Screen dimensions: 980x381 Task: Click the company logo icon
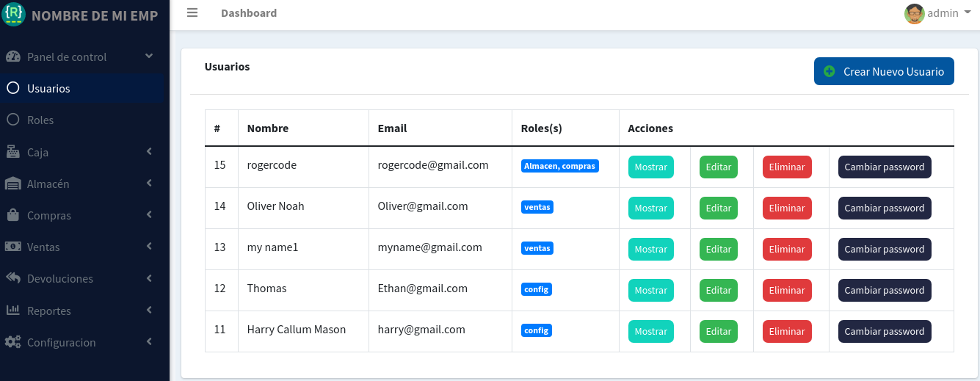pos(14,15)
